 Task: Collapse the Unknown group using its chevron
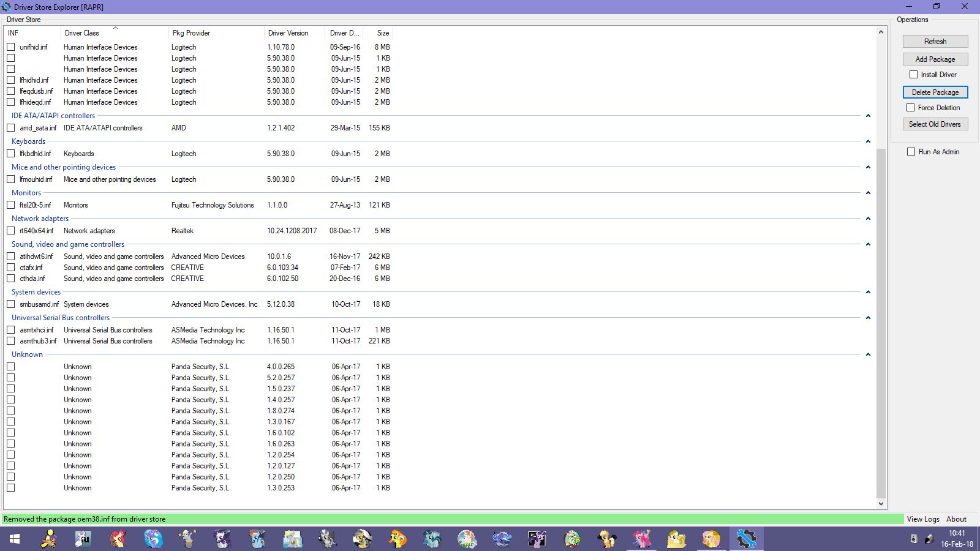pyautogui.click(x=868, y=354)
